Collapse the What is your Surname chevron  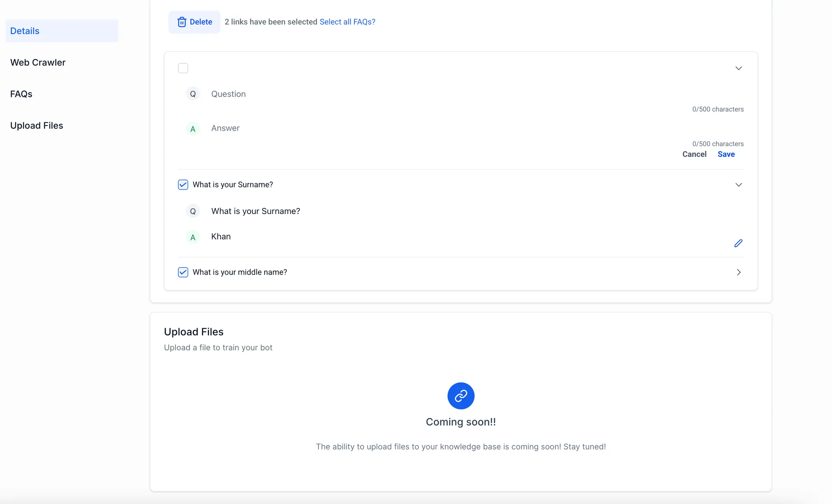tap(738, 185)
